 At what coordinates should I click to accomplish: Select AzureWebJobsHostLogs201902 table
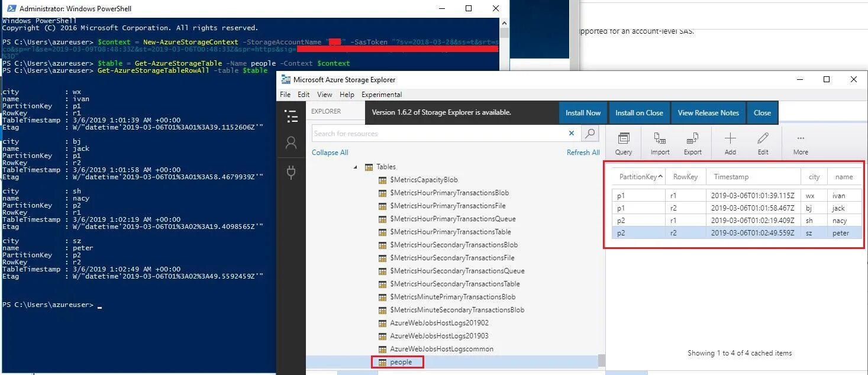click(x=439, y=323)
